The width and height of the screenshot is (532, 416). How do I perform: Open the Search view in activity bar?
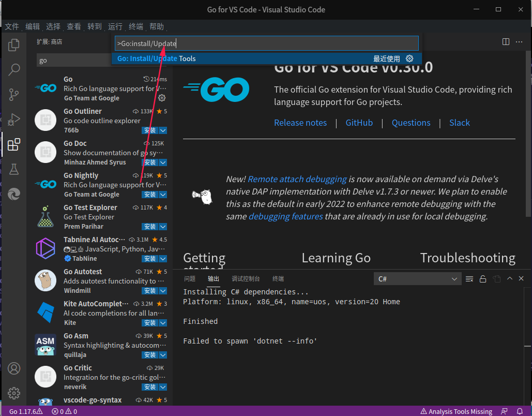pyautogui.click(x=13, y=70)
